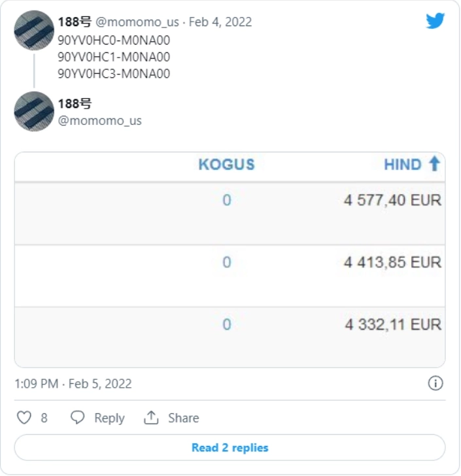
Task: Like the tweet with heart icon
Action: (24, 417)
